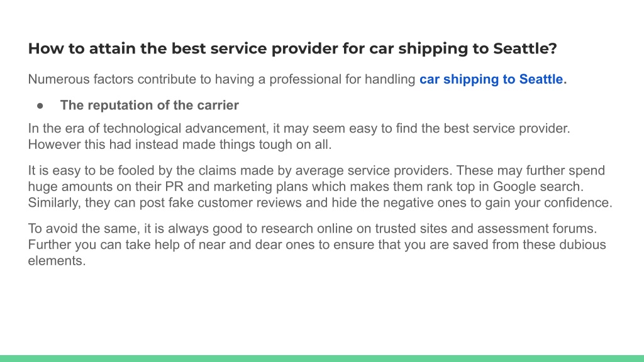Click the phrase 'PR and marketing plans'
The image size is (644, 362).
pyautogui.click(x=236, y=187)
